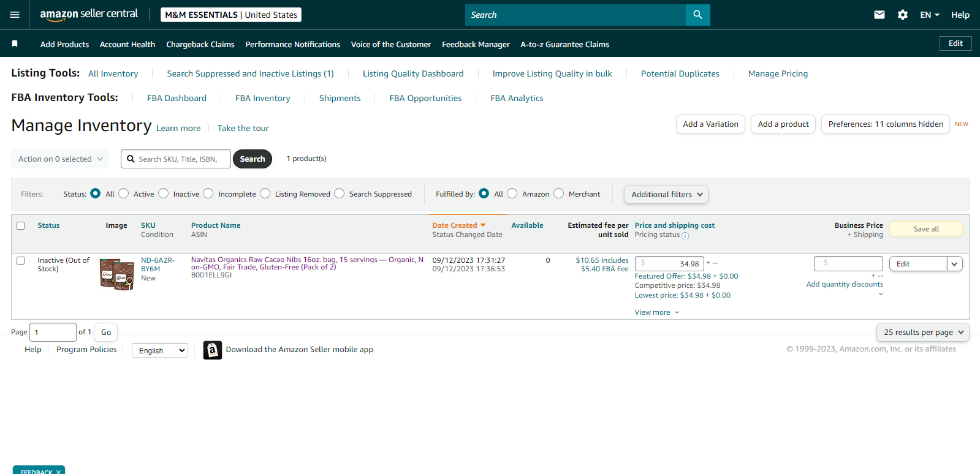Click Add a Variation button
Image resolution: width=980 pixels, height=474 pixels.
point(710,124)
